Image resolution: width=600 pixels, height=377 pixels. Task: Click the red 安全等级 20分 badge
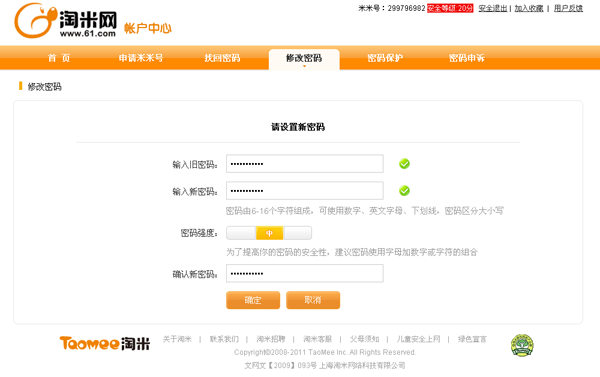point(450,8)
